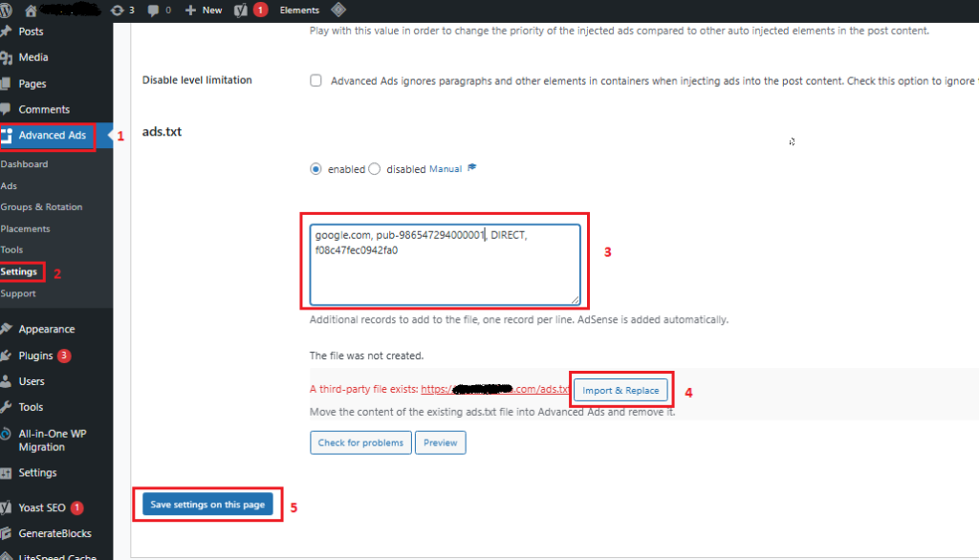The image size is (979, 560).
Task: Click the Yoast SEO notification badge in sidebar
Action: tap(76, 507)
